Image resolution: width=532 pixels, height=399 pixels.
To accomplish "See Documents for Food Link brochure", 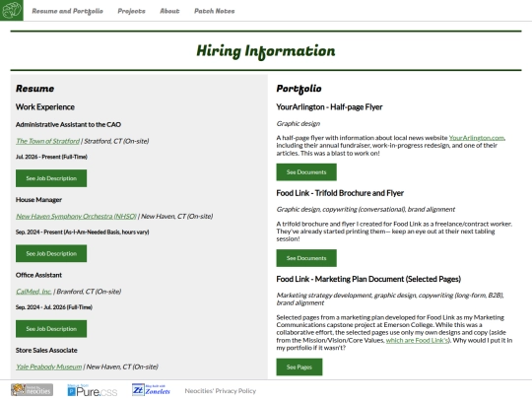I will pyautogui.click(x=306, y=258).
